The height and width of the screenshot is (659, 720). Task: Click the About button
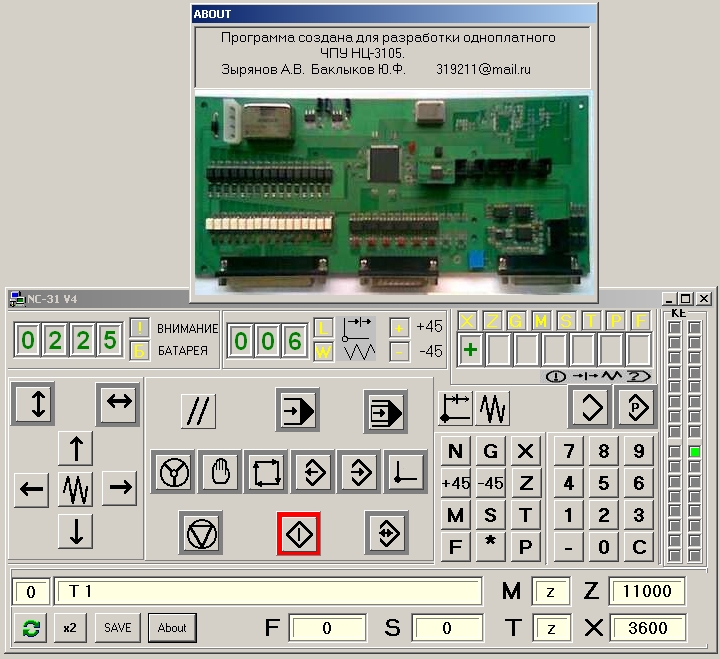point(172,628)
